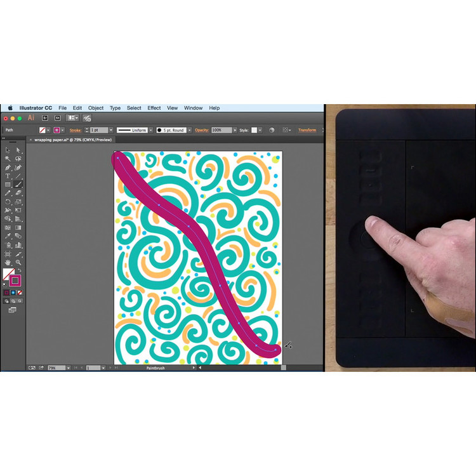Open the Recolor Artwork wheel icon
The width and height of the screenshot is (476, 476).
coord(272,130)
